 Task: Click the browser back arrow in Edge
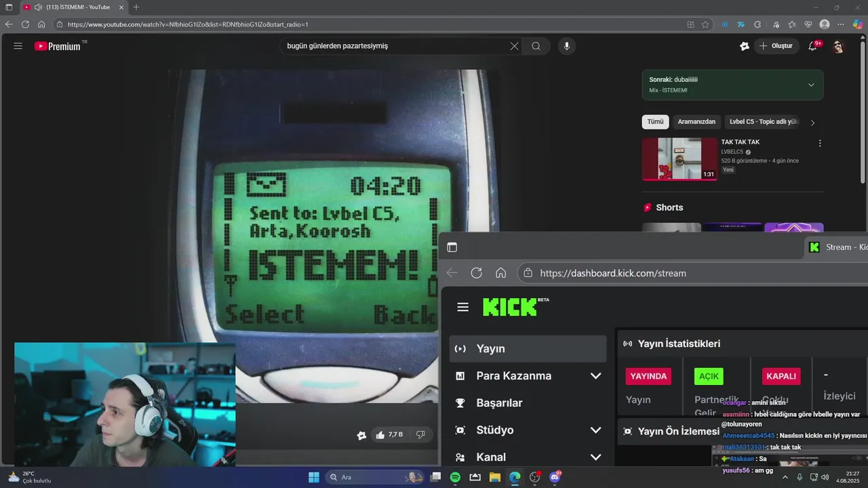[9, 24]
